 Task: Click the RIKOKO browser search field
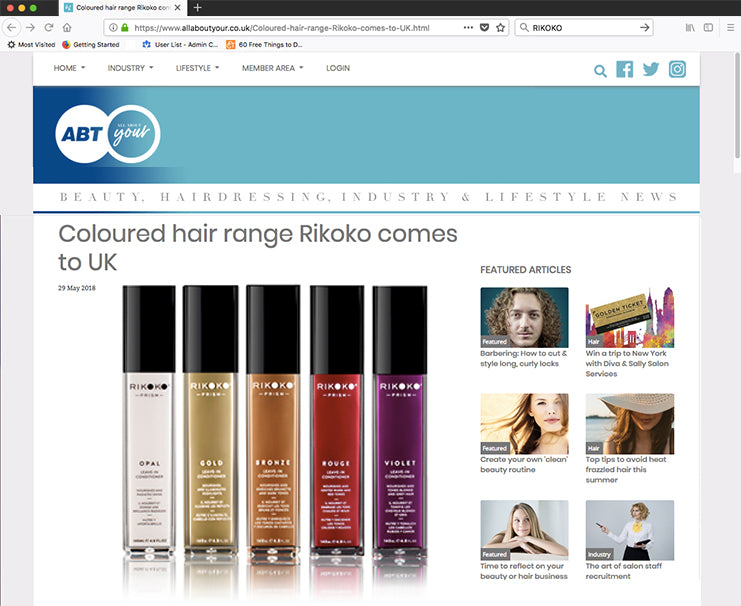[x=584, y=27]
